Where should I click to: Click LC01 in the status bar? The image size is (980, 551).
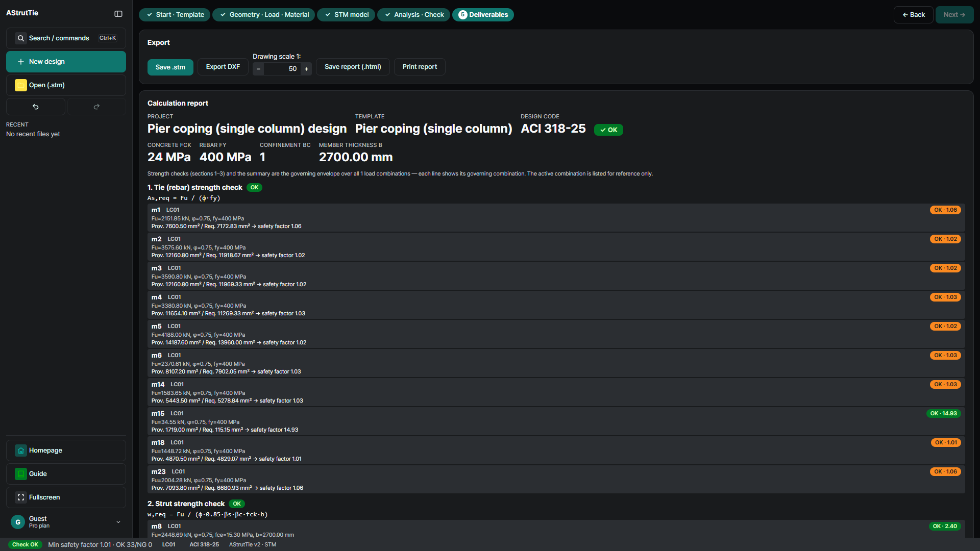[x=169, y=545]
